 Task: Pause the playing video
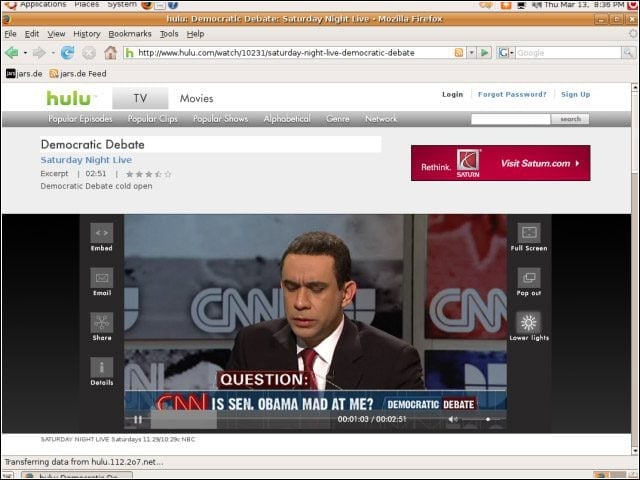pos(138,419)
